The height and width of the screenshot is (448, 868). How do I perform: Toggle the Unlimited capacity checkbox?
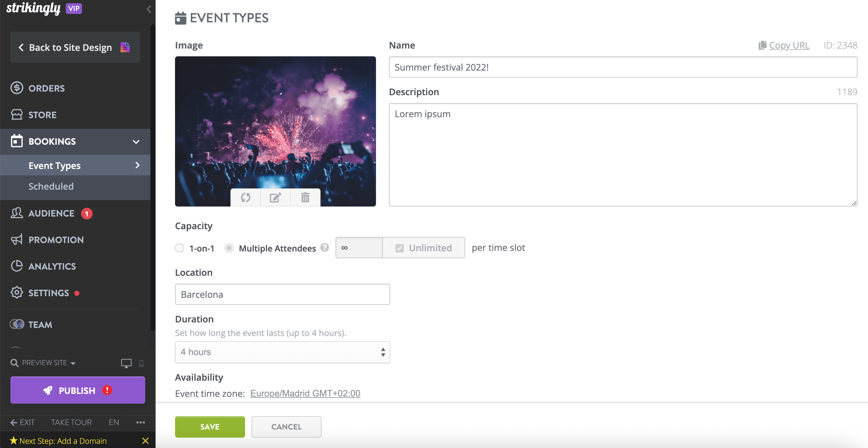point(400,248)
